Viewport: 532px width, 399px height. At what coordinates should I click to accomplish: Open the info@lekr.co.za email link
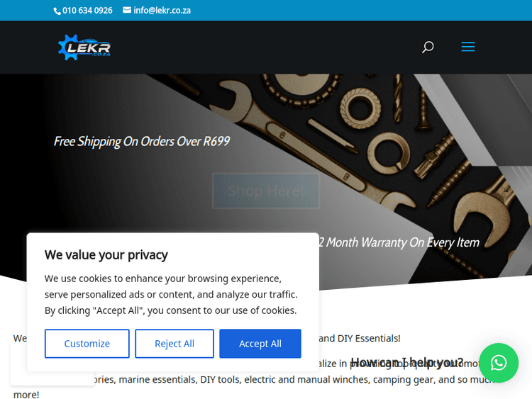click(162, 11)
